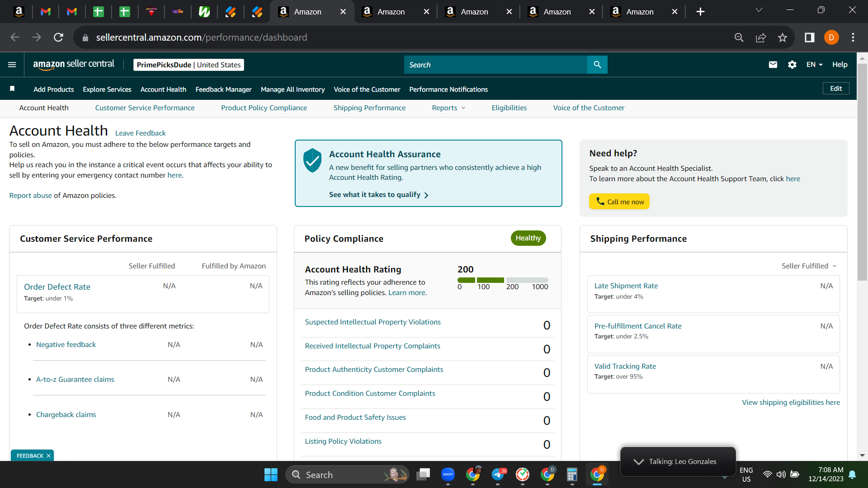This screenshot has height=488, width=868.
Task: Open the Eligibilities tab
Action: (509, 108)
